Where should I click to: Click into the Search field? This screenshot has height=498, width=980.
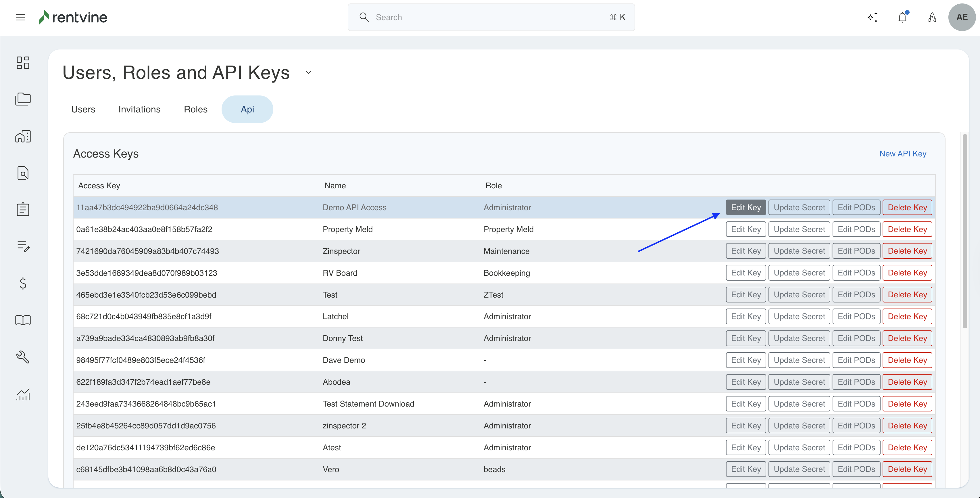491,17
